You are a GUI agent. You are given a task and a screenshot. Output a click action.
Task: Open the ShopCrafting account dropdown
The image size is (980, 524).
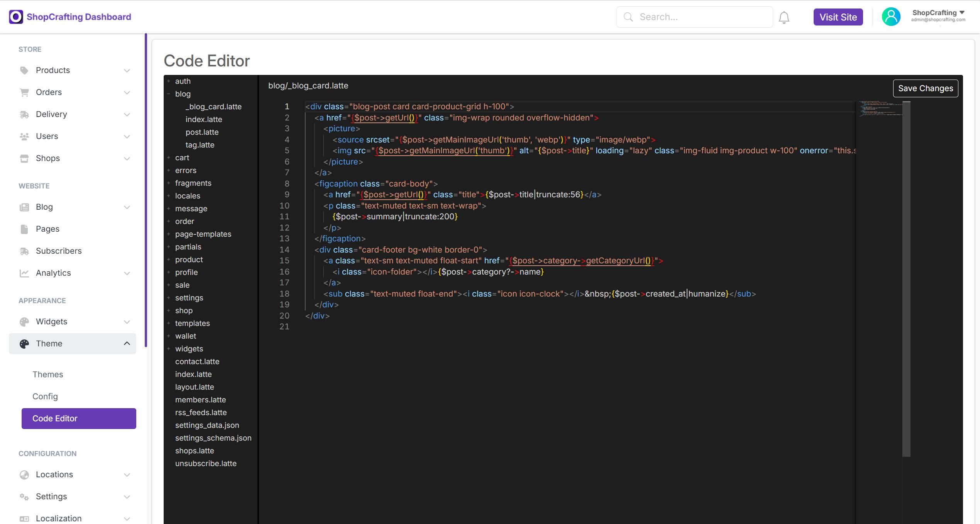tap(938, 15)
